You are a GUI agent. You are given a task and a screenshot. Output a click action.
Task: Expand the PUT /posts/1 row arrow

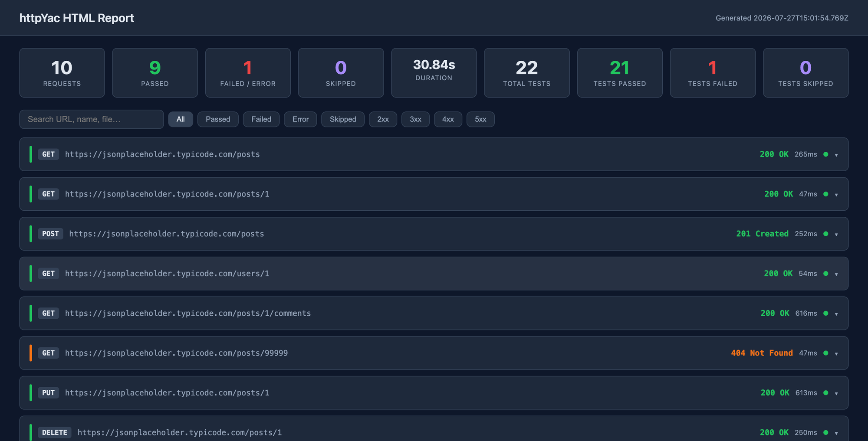(836, 393)
